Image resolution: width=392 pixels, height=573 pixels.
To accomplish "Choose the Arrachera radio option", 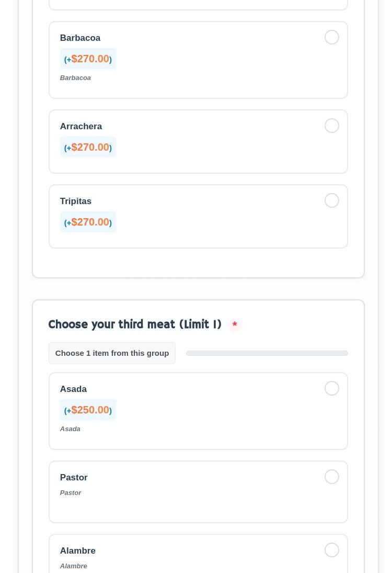I will [x=332, y=126].
